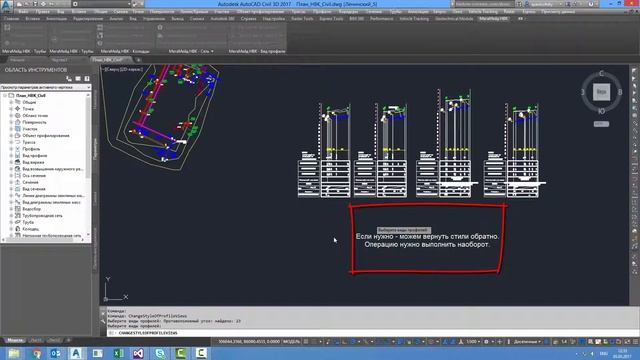This screenshot has height=360, width=640.
Task: Click the plus button to add a new drawing tab
Action: point(138,60)
